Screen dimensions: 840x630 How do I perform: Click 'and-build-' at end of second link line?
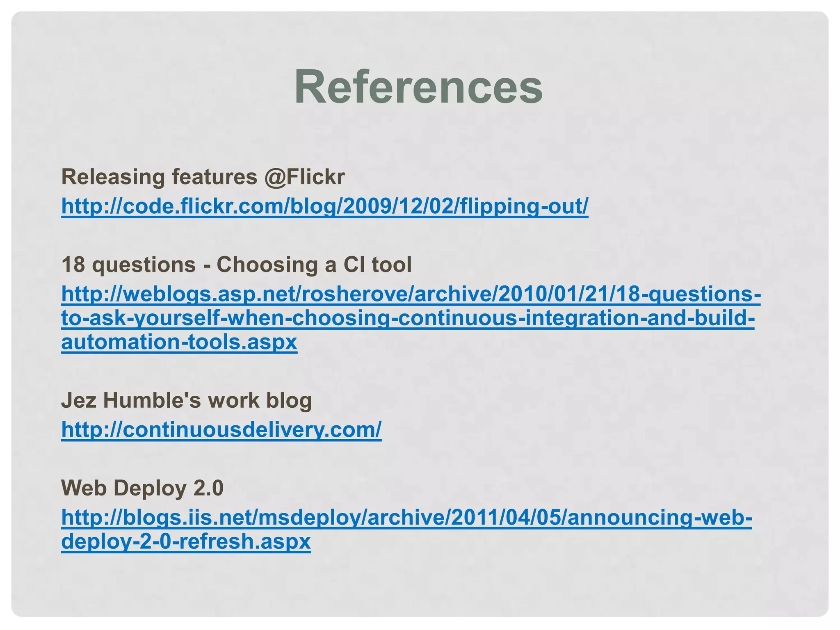(701, 318)
